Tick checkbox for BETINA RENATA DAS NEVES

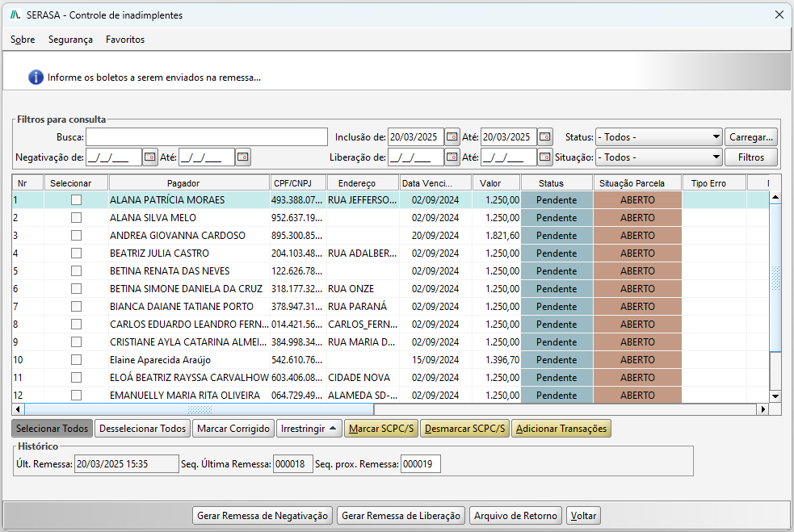tap(76, 270)
